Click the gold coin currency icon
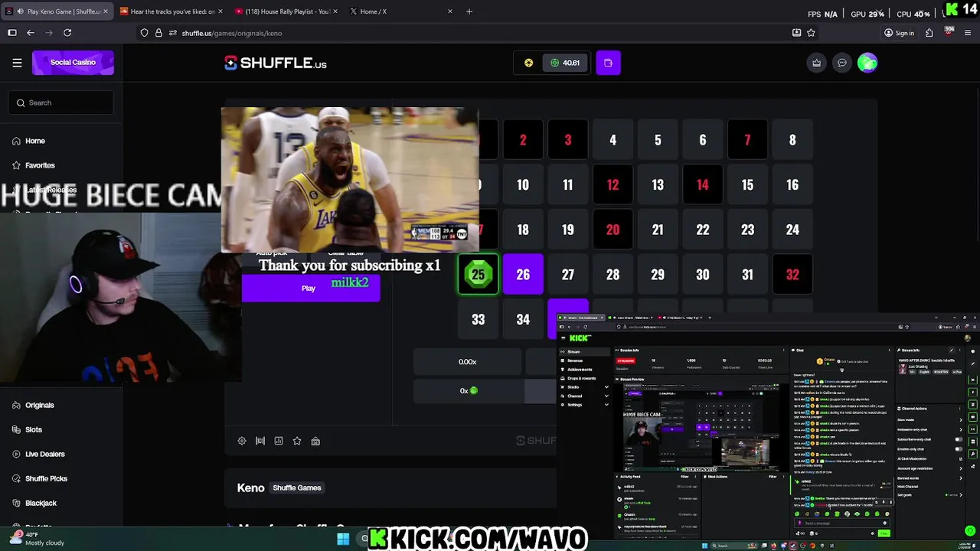 tap(528, 63)
